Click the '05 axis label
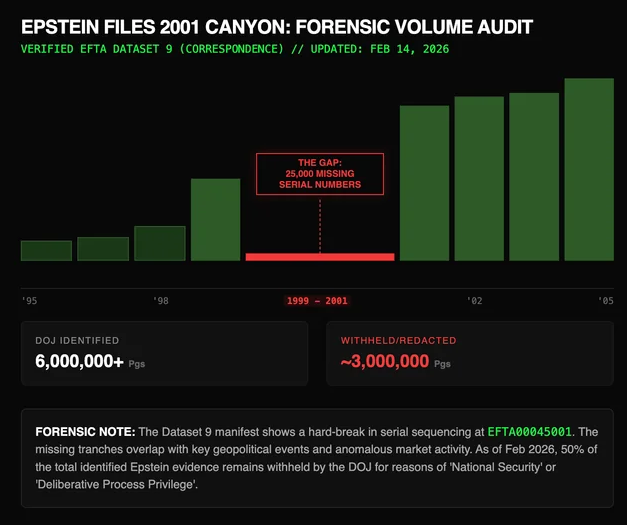 tap(606, 301)
